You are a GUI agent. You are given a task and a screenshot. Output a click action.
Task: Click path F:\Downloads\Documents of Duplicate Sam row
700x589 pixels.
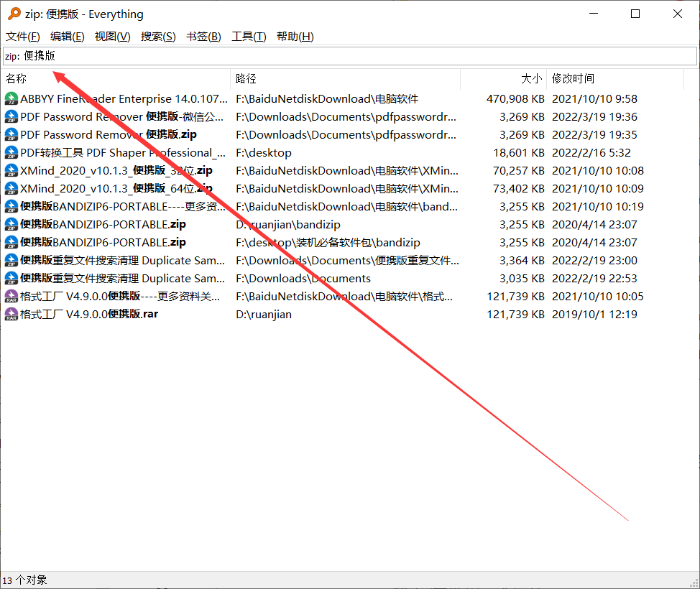pos(303,279)
